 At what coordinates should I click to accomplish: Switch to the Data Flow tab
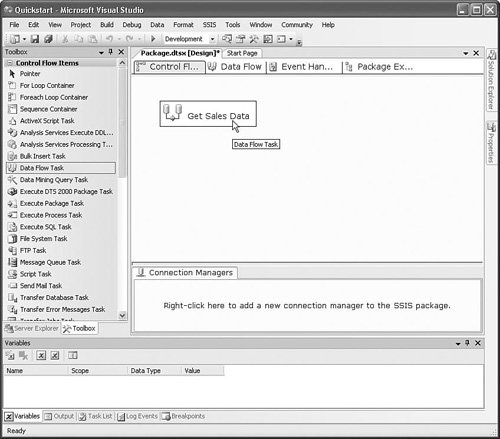[x=235, y=67]
